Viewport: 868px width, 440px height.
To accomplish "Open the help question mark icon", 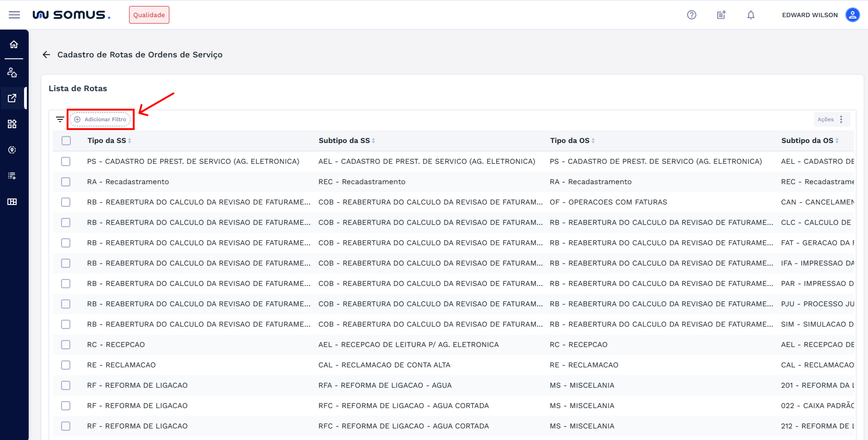I will click(x=691, y=15).
